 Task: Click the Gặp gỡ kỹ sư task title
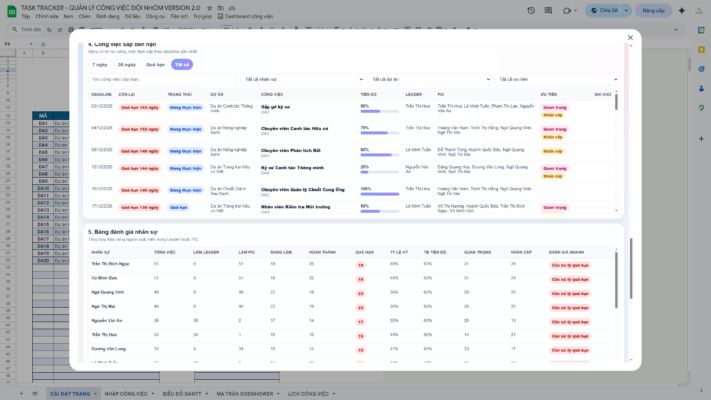point(275,107)
